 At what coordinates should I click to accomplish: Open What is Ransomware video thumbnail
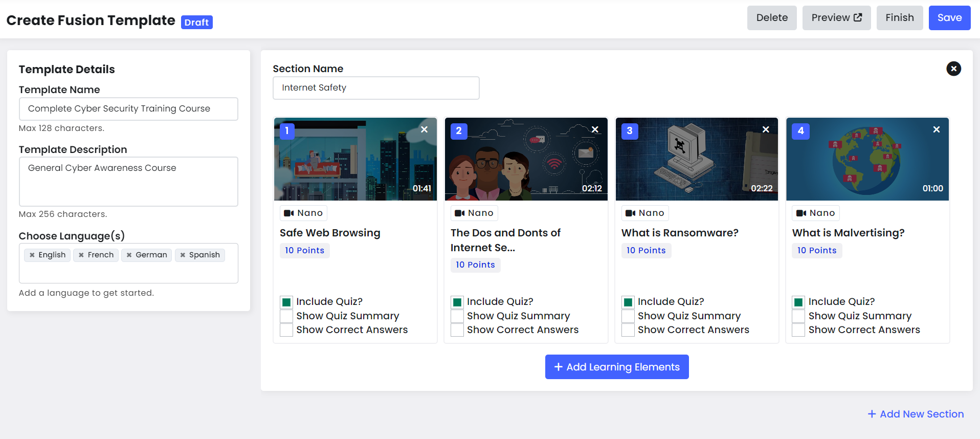point(697,159)
